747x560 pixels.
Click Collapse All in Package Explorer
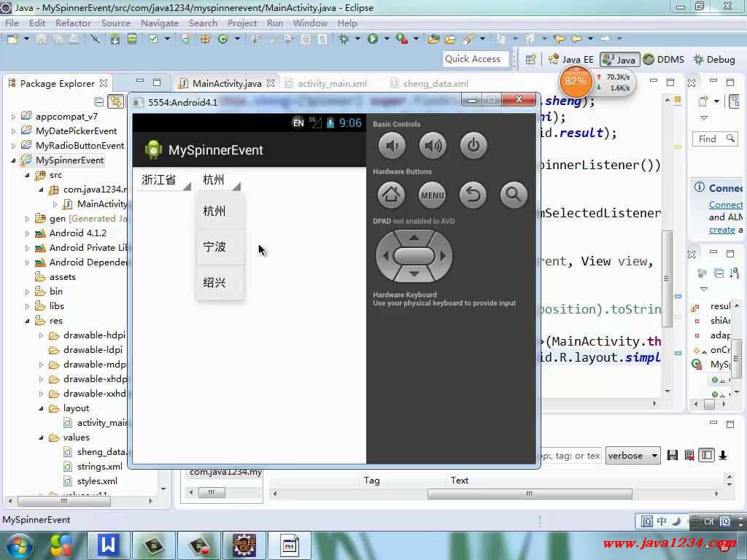pos(98,101)
